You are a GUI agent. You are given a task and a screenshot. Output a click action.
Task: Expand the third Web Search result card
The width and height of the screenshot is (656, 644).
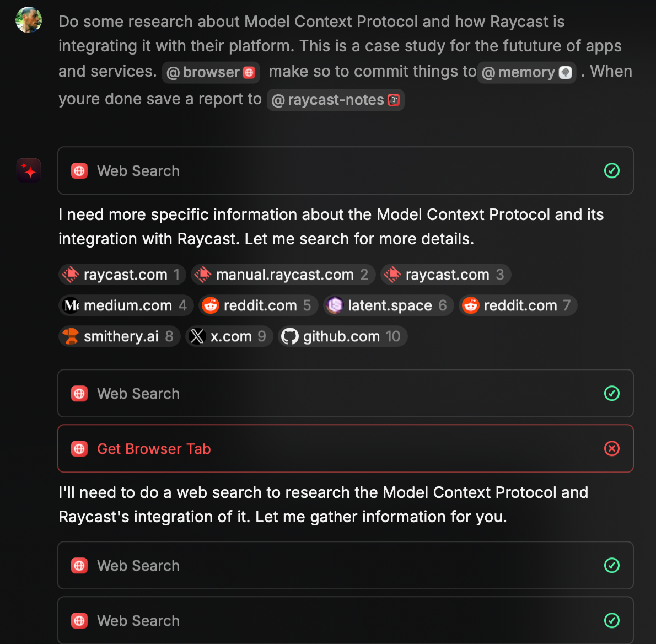346,565
